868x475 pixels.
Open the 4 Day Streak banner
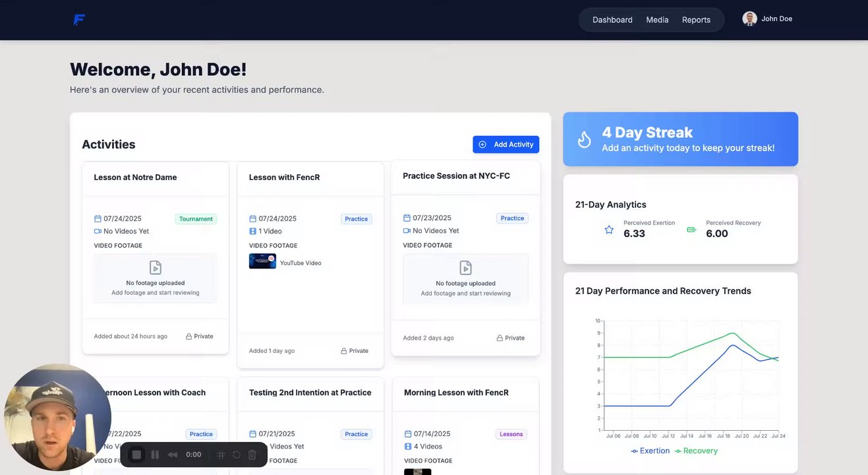tap(680, 139)
